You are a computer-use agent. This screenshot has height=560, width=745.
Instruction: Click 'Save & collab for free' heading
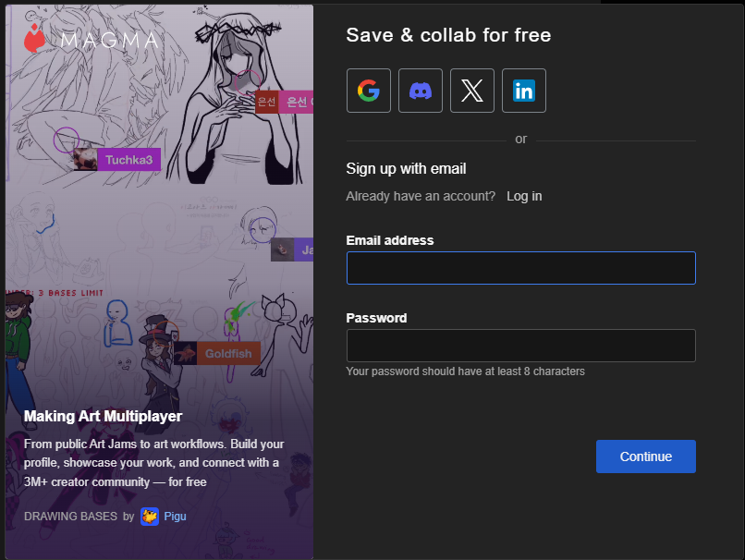coord(448,35)
